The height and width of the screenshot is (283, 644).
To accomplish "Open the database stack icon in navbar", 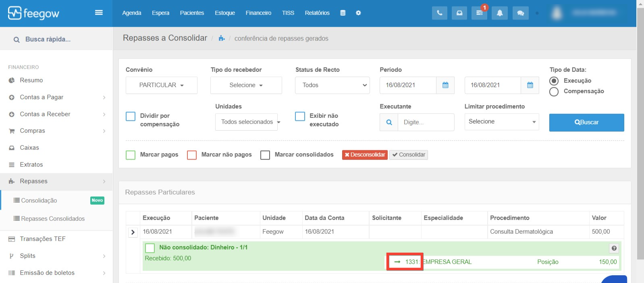I will [343, 13].
